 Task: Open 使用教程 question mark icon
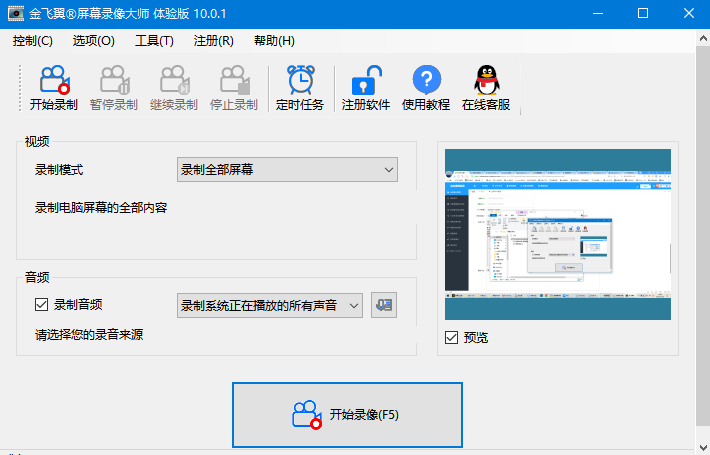click(x=426, y=88)
